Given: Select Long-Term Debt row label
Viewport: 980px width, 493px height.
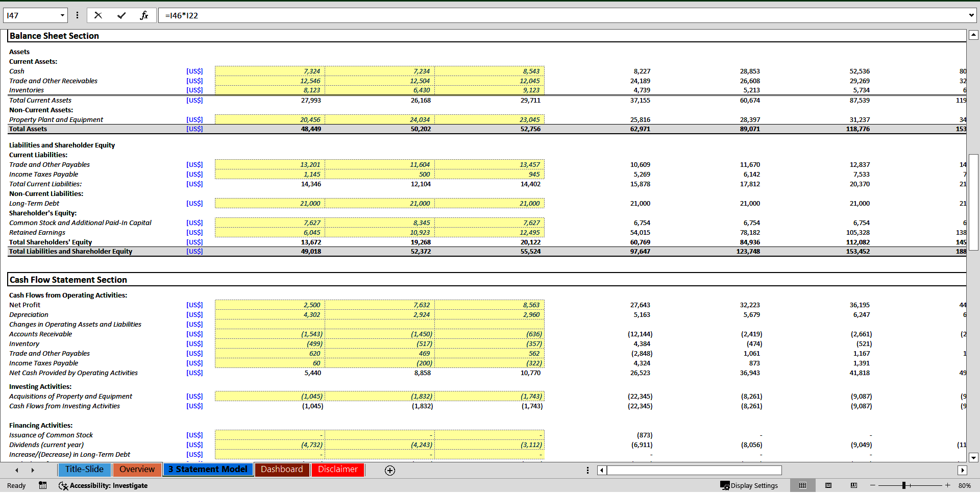Looking at the screenshot, I should tap(34, 203).
